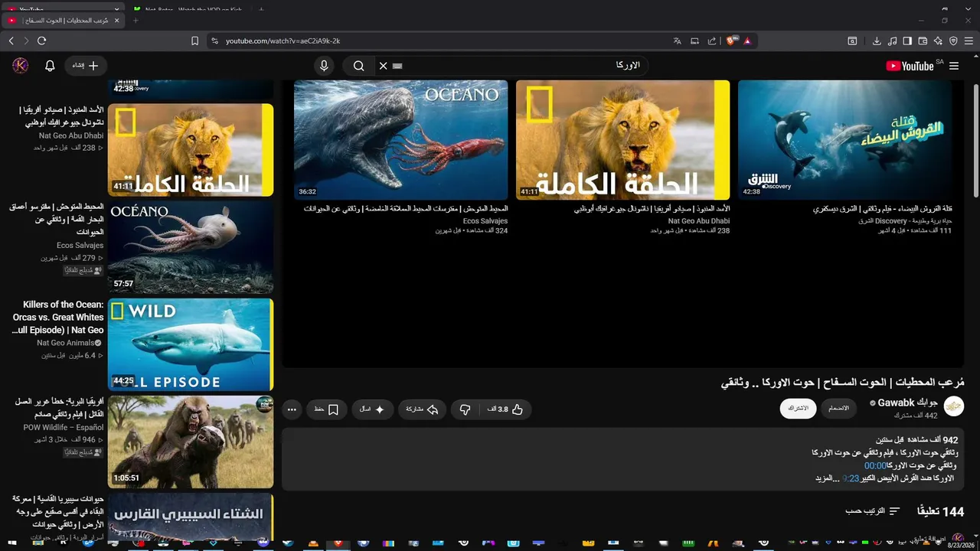The height and width of the screenshot is (551, 980).
Task: Click the Ask (اسأل) sparkle button
Action: click(372, 409)
